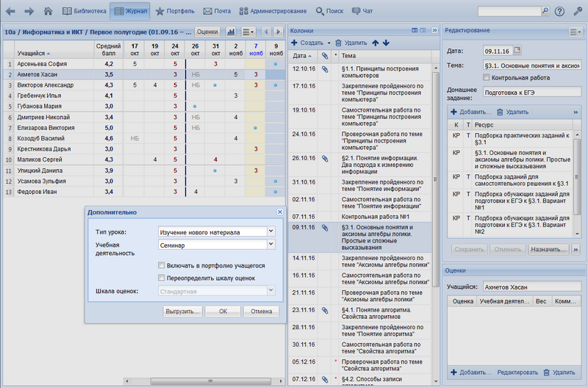The image size is (588, 388).
Task: Open the Библиотека menu tab
Action: 83,11
